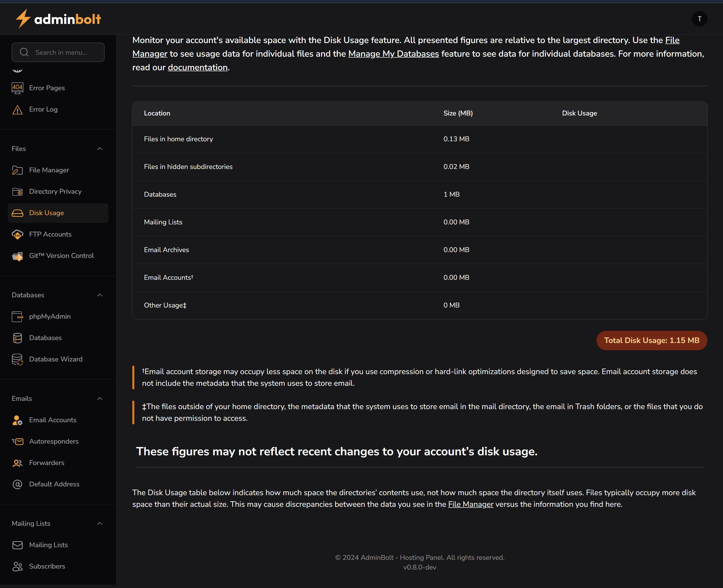This screenshot has height=588, width=723.
Task: Open the documentation link
Action: [197, 67]
